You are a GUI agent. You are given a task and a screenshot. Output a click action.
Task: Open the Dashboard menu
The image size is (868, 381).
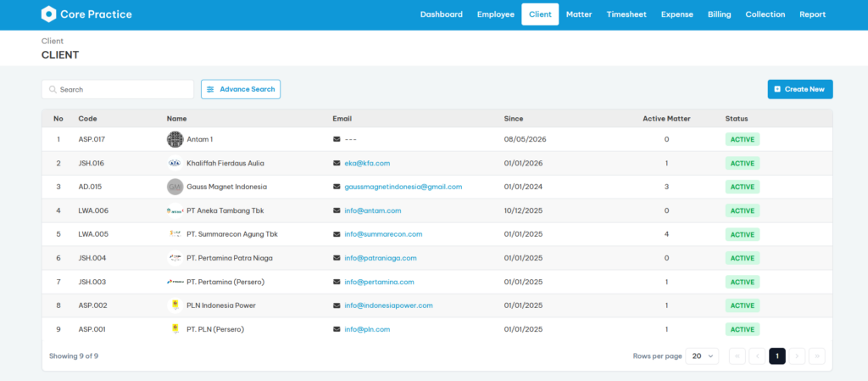pos(441,14)
